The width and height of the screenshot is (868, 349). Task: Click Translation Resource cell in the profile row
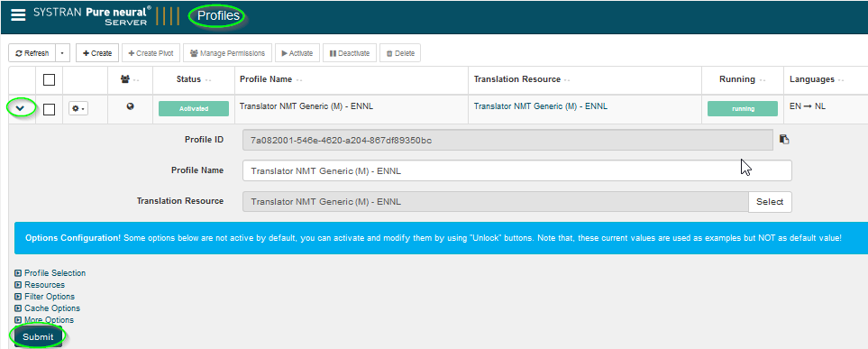[541, 106]
